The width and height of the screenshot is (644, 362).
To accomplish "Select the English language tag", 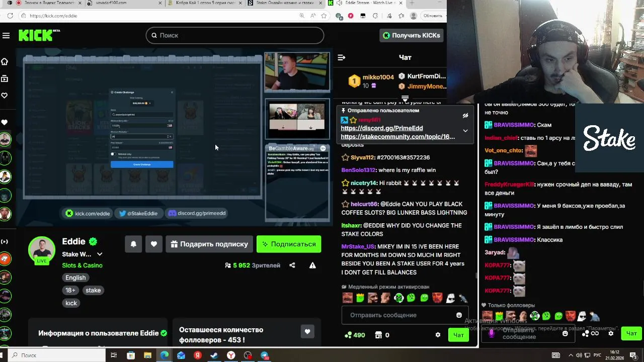I will [75, 278].
